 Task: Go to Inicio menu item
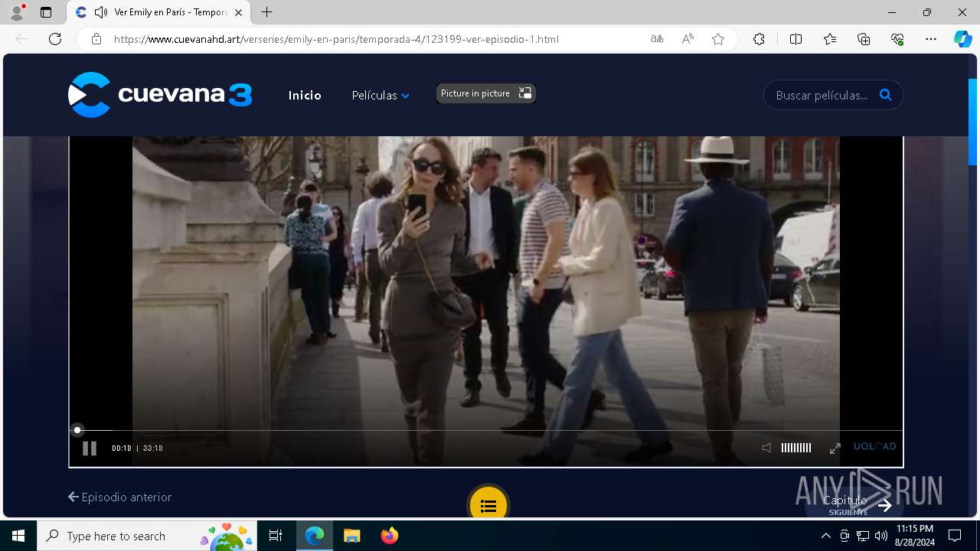305,95
